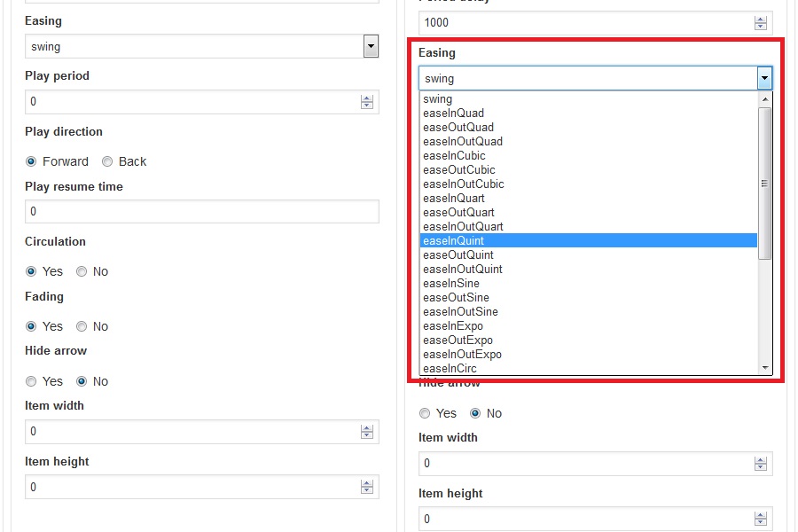Select Forward play direction

point(31,161)
